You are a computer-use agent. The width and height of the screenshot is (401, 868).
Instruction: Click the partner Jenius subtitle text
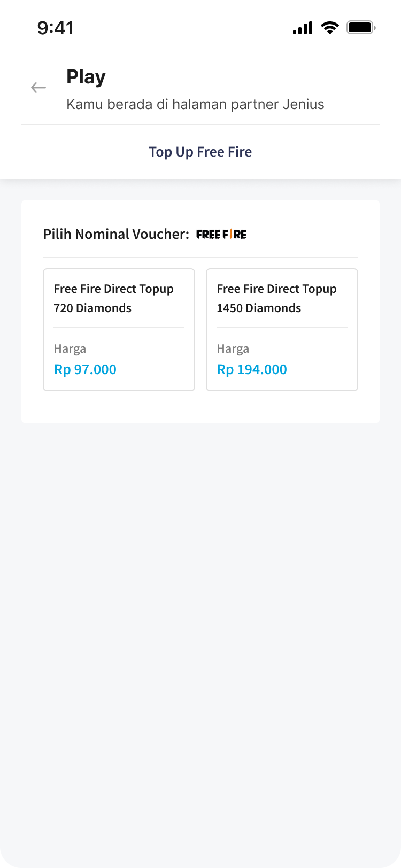click(x=195, y=104)
